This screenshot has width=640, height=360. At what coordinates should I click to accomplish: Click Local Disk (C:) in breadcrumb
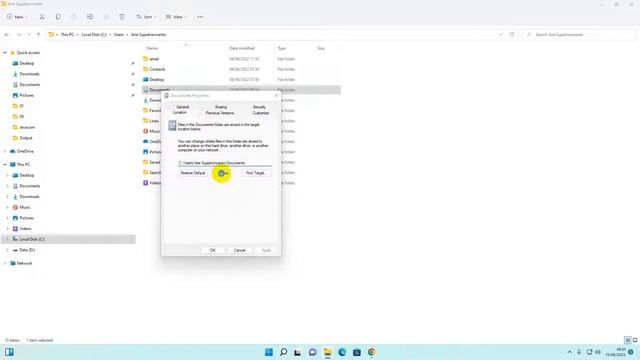(94, 35)
